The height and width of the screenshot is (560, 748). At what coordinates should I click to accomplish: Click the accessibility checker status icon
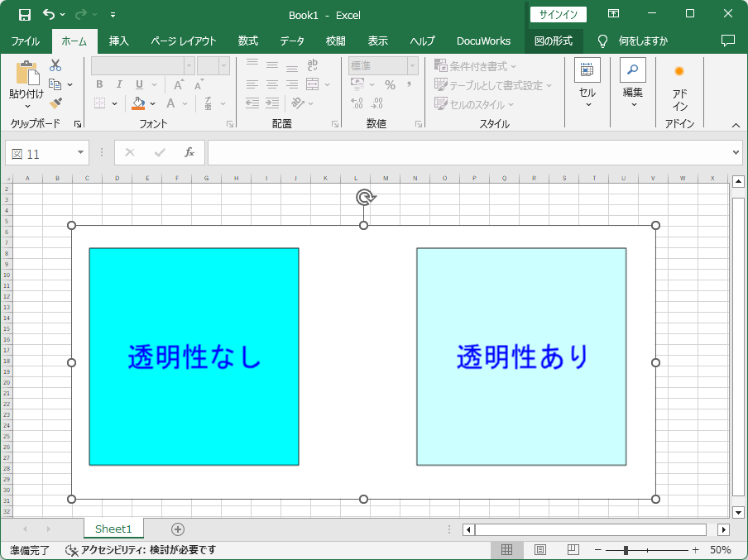(71, 550)
